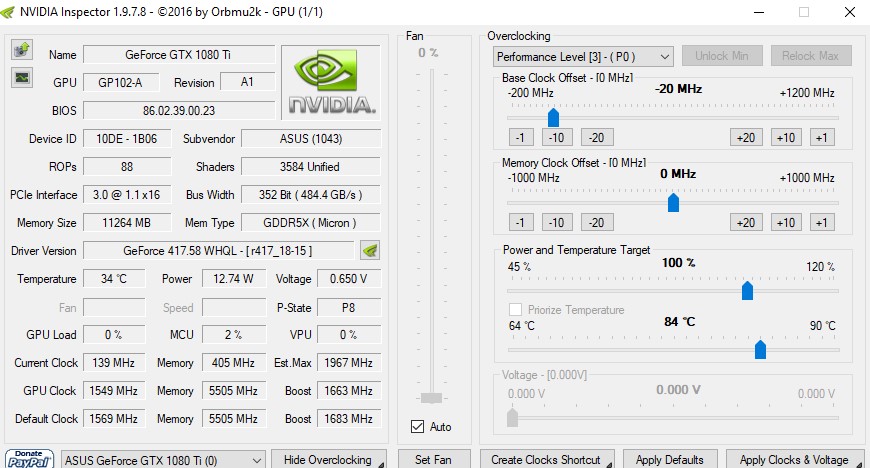Click the Set Fan button

click(433, 460)
